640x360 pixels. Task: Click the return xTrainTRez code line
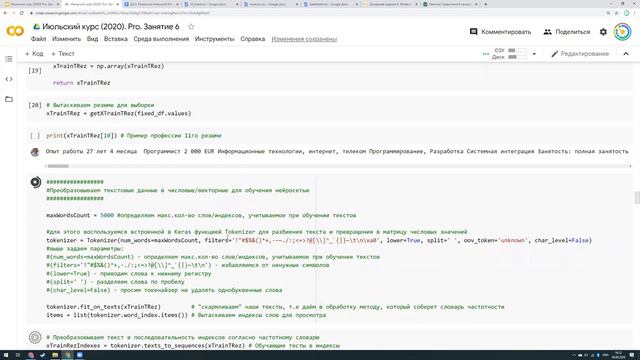(82, 83)
